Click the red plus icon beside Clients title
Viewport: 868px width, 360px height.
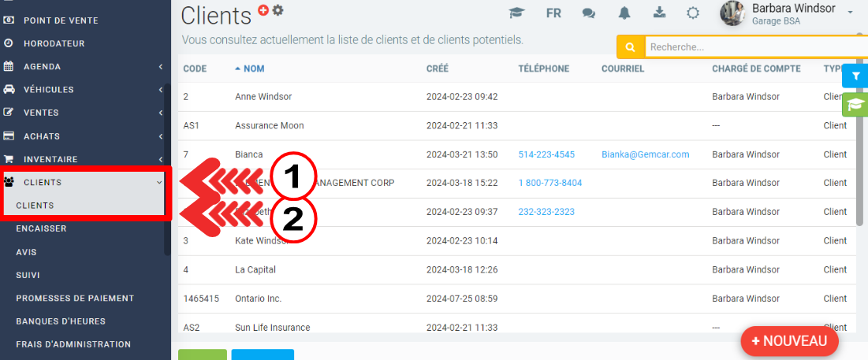click(x=263, y=10)
